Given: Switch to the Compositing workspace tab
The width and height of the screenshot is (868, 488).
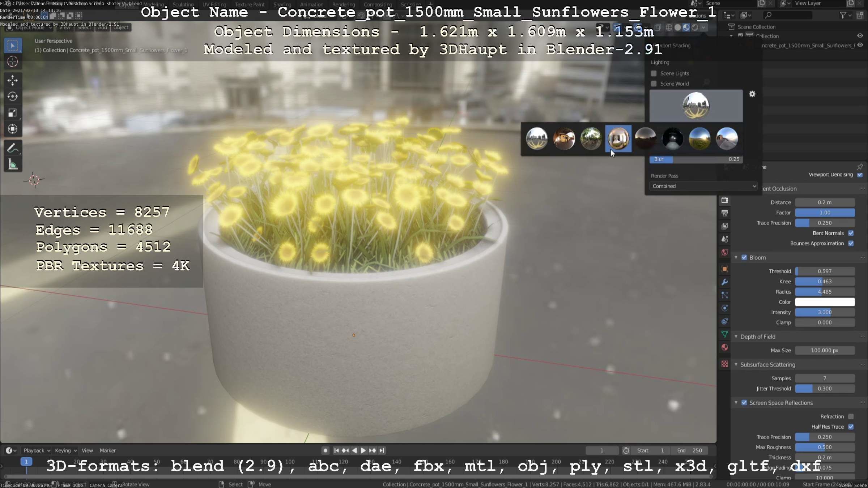Looking at the screenshot, I should (x=378, y=4).
